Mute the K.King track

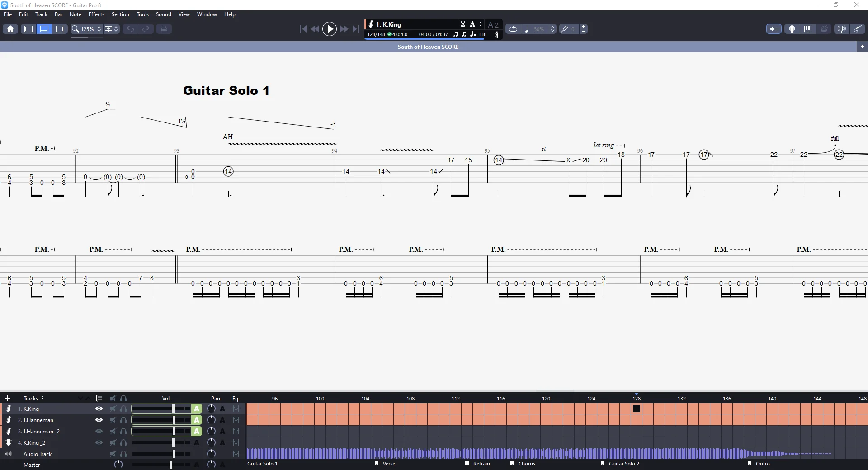click(x=113, y=409)
